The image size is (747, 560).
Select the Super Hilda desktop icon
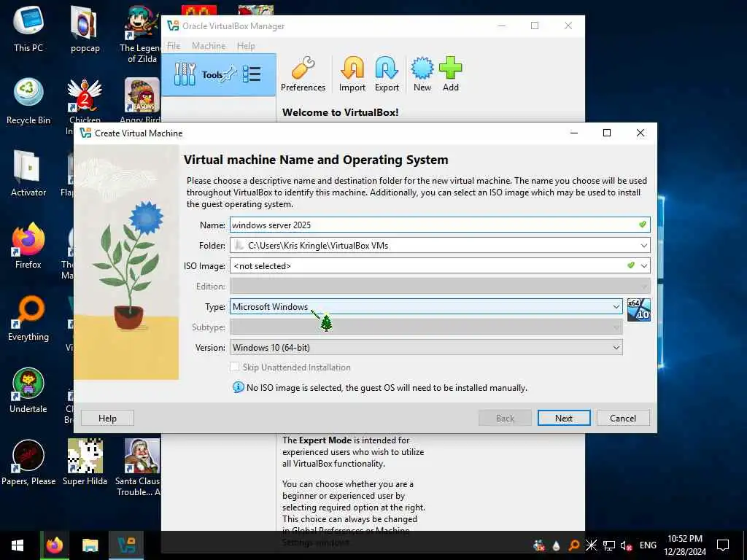pyautogui.click(x=85, y=462)
